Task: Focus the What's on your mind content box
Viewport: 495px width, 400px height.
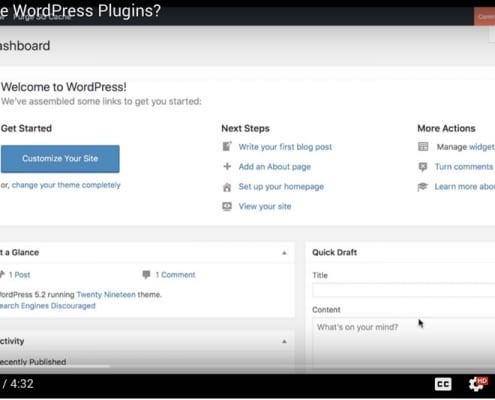Action: (x=404, y=343)
